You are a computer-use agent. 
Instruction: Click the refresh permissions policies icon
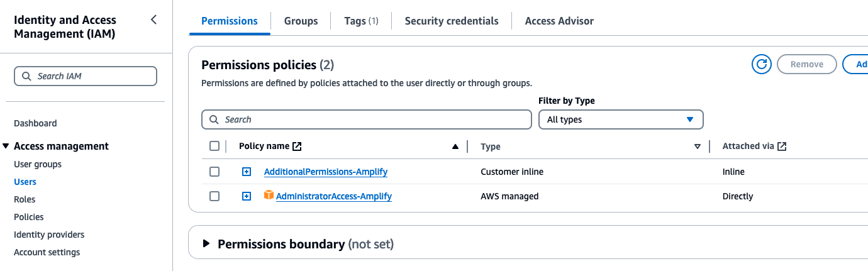(761, 64)
